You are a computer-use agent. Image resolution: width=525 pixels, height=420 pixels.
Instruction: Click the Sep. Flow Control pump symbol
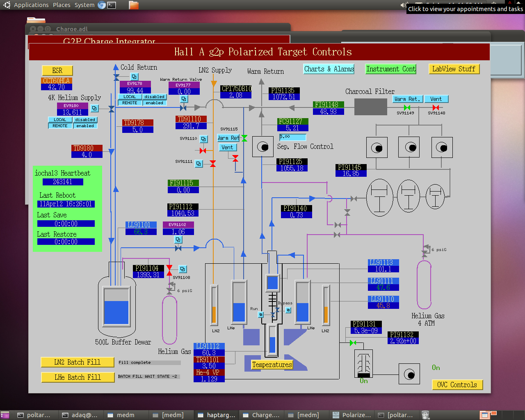pos(263,146)
